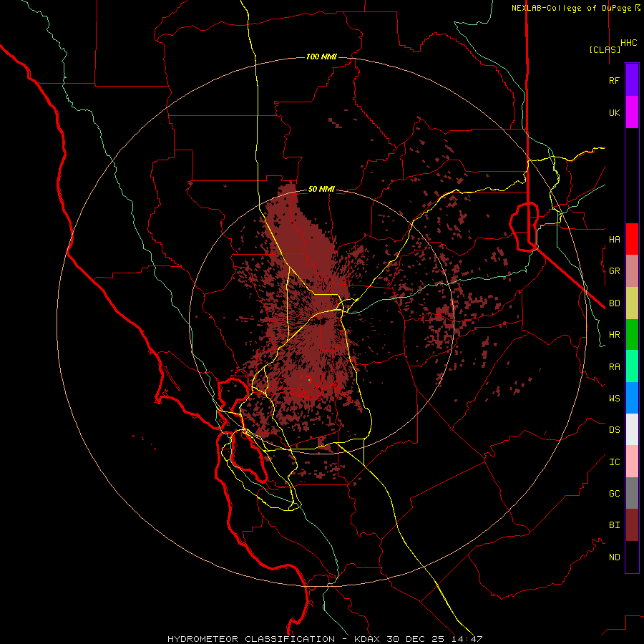Viewport: 644px width, 644px height.
Task: Click the bright red HA legend swatch
Action: click(x=632, y=239)
